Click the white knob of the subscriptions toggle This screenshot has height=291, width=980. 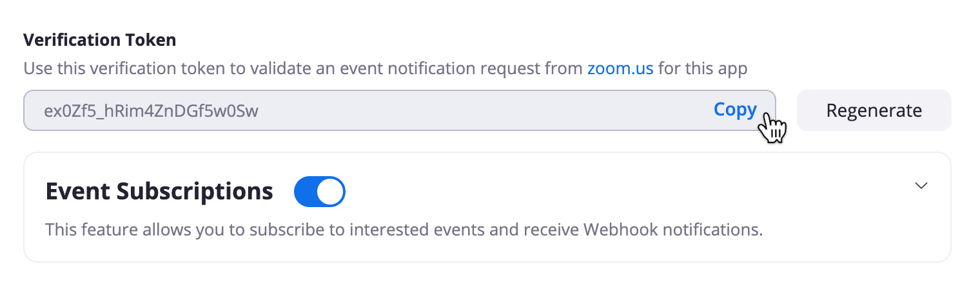[331, 192]
